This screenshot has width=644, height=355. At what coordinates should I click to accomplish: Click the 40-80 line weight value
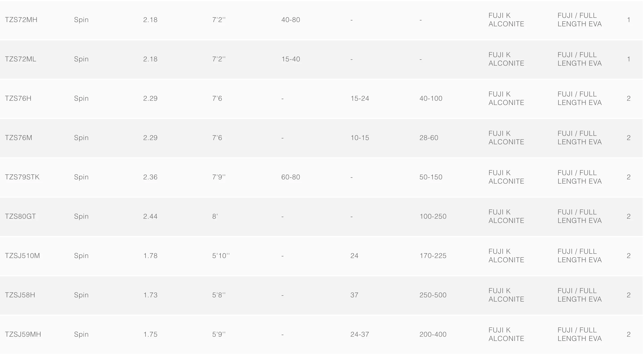click(291, 20)
